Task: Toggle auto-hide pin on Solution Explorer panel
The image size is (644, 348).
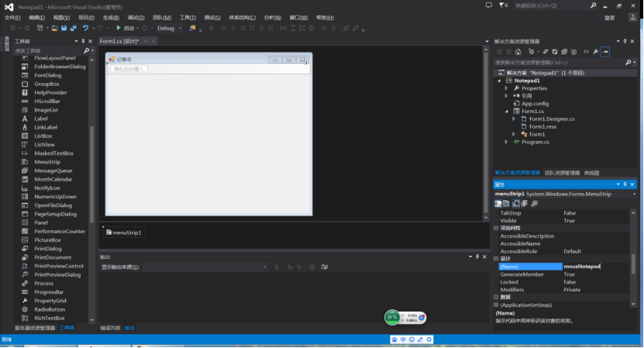Action: tap(625, 41)
